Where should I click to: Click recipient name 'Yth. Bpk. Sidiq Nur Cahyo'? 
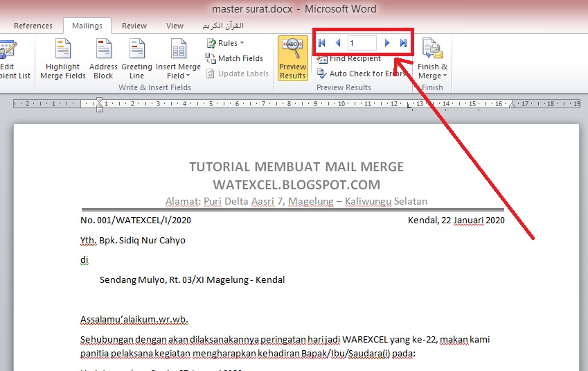(133, 241)
